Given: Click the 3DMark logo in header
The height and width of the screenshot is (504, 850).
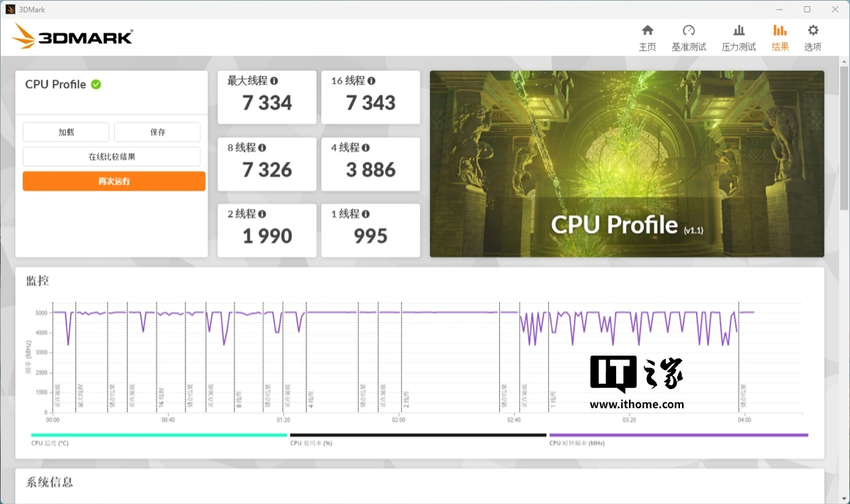Looking at the screenshot, I should pos(73,36).
